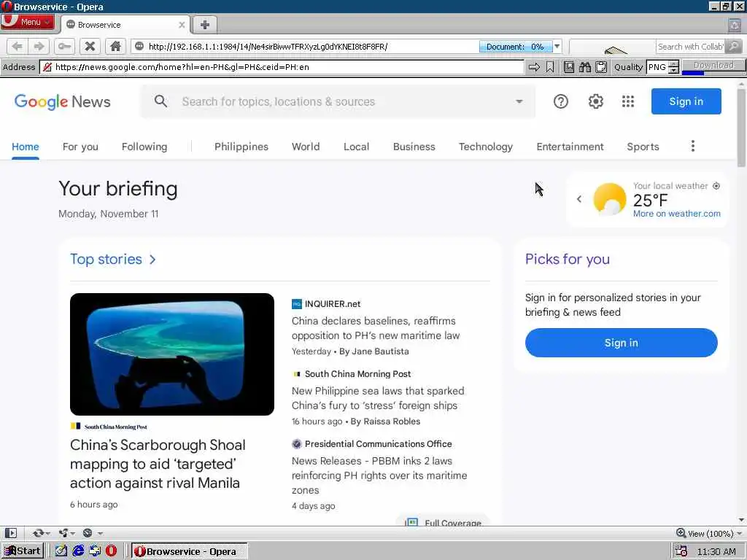Click the binoculars find icon
Image resolution: width=747 pixels, height=560 pixels.
585,67
